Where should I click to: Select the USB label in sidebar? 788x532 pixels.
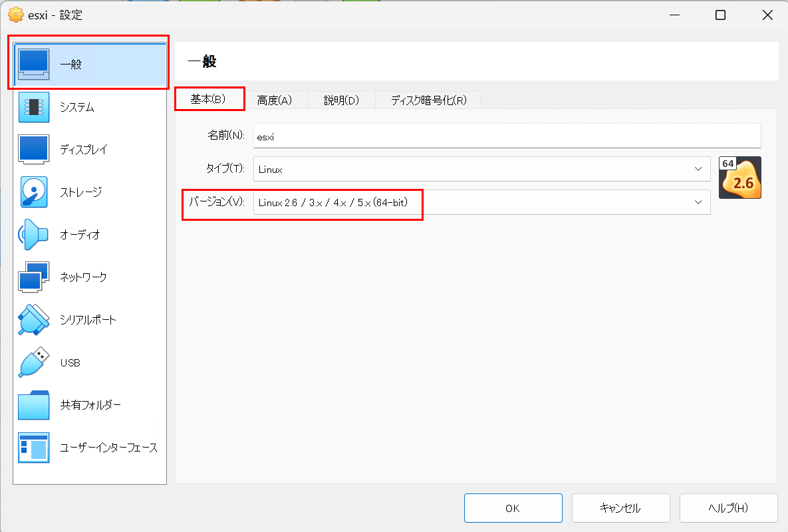pos(70,362)
